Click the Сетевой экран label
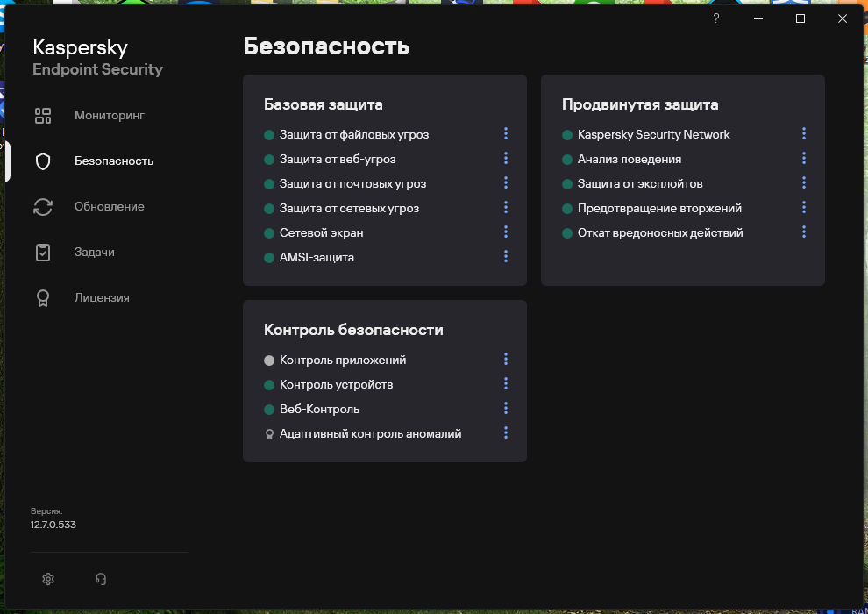This screenshot has width=868, height=614. tap(322, 233)
